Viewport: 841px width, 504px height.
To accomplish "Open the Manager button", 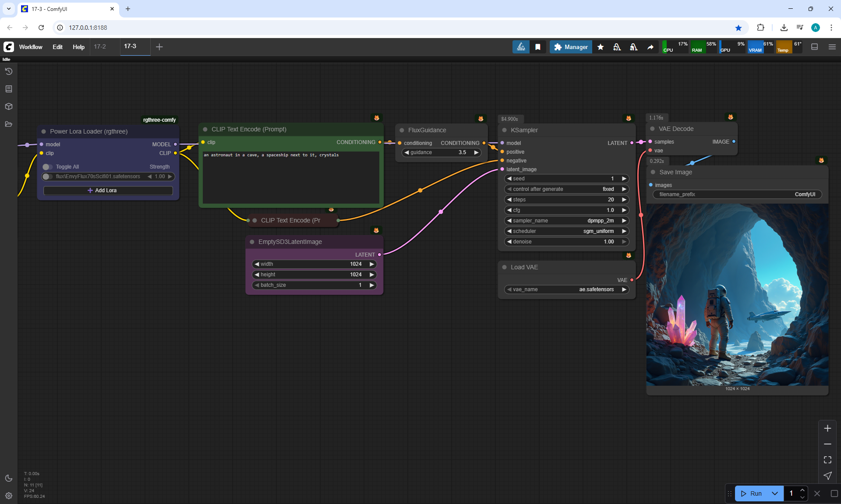I will click(571, 47).
